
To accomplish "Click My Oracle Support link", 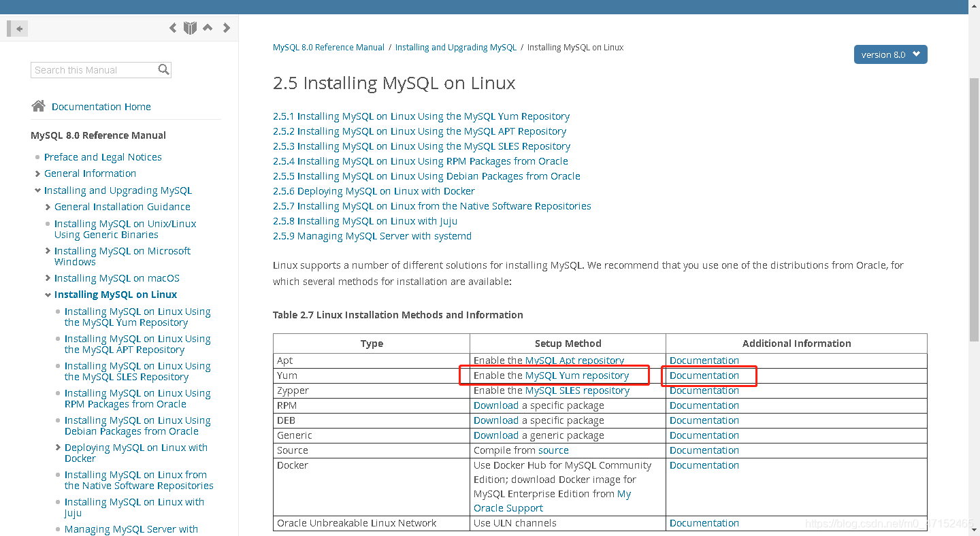I will (553, 501).
